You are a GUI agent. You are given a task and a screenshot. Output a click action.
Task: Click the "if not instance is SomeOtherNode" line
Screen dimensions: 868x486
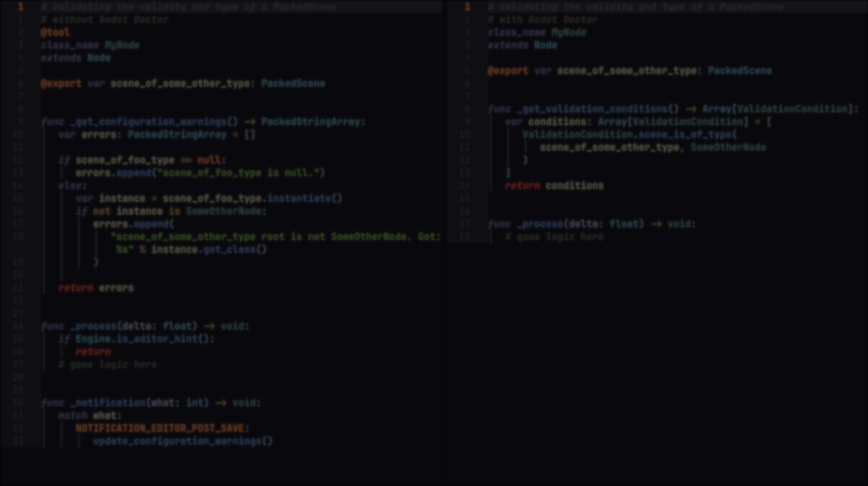171,211
